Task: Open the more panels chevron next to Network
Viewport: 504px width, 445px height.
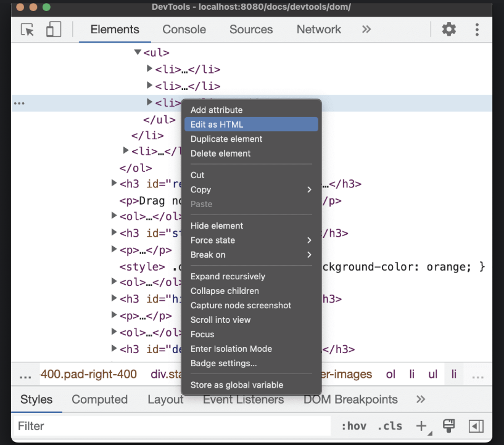Action: click(x=366, y=29)
